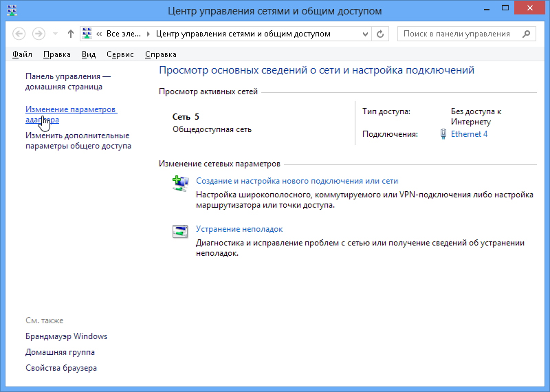Click the window system icon in title bar
Screen dimensions: 550x392
pyautogui.click(x=12, y=10)
